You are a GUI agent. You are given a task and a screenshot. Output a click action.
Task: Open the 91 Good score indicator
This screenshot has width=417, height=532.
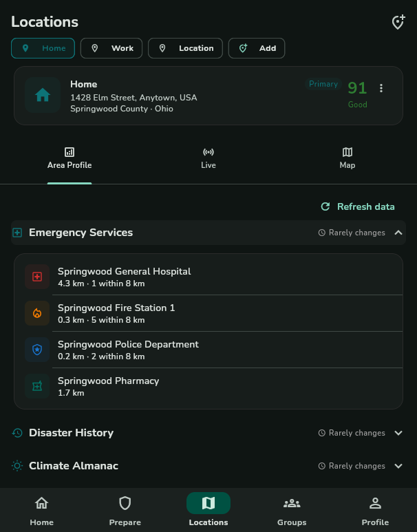[358, 94]
